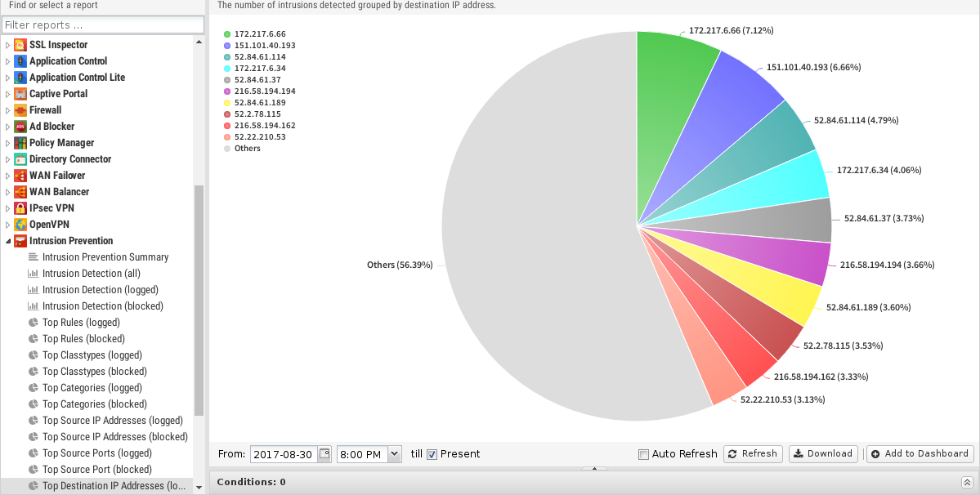
Task: Toggle 52.84.61.37 legend entry visibility
Action: 252,80
